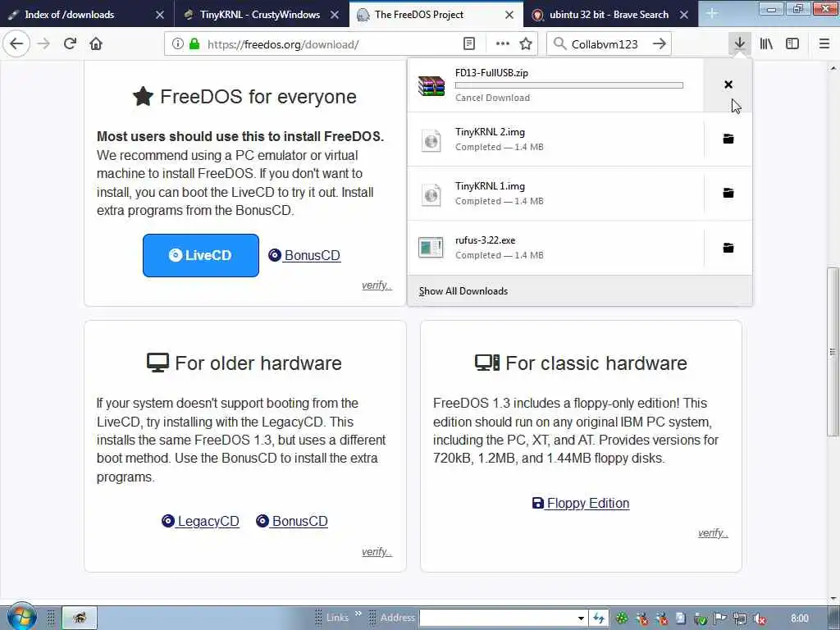The image size is (840, 630).
Task: Download the Floppy Edition
Action: click(x=581, y=503)
